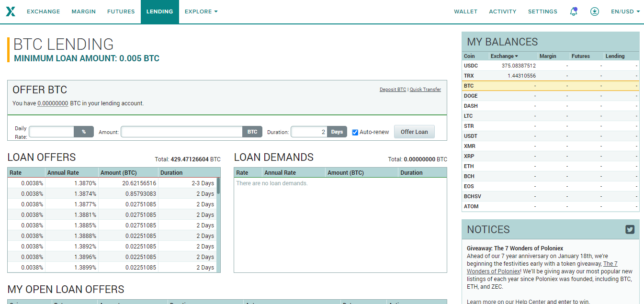Image resolution: width=644 pixels, height=304 pixels.
Task: Go to the Exchange tab
Action: point(44,11)
